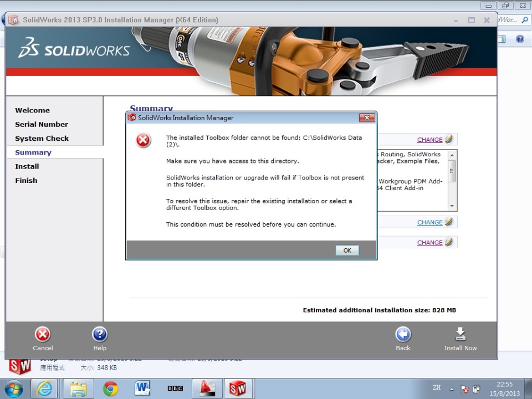Open Help with the question mark icon

[100, 335]
